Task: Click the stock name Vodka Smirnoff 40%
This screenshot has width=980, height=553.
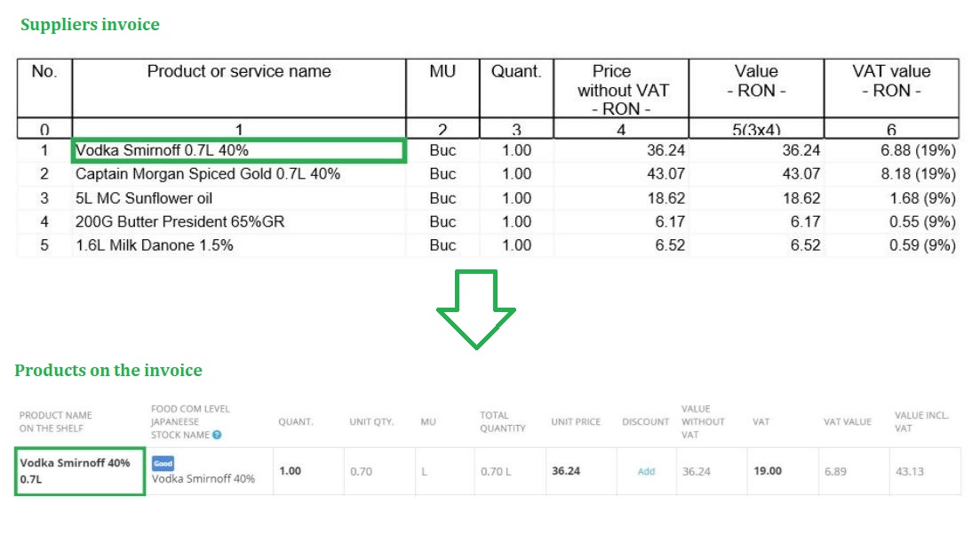Action: [203, 478]
